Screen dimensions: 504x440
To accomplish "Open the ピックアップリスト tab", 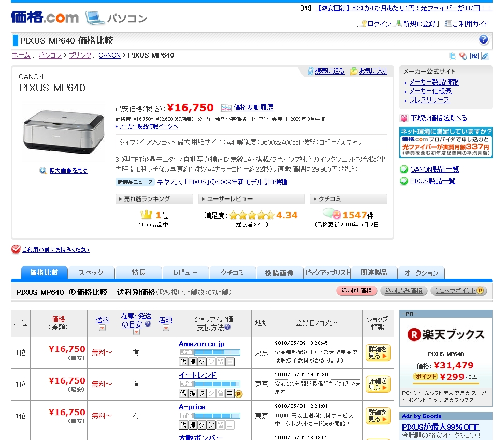I will click(327, 273).
